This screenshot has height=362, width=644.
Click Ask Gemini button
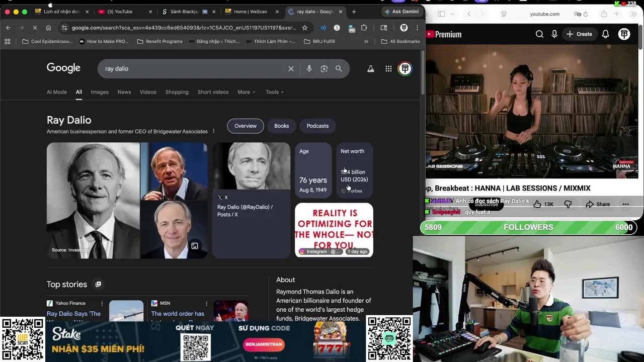pos(401,12)
